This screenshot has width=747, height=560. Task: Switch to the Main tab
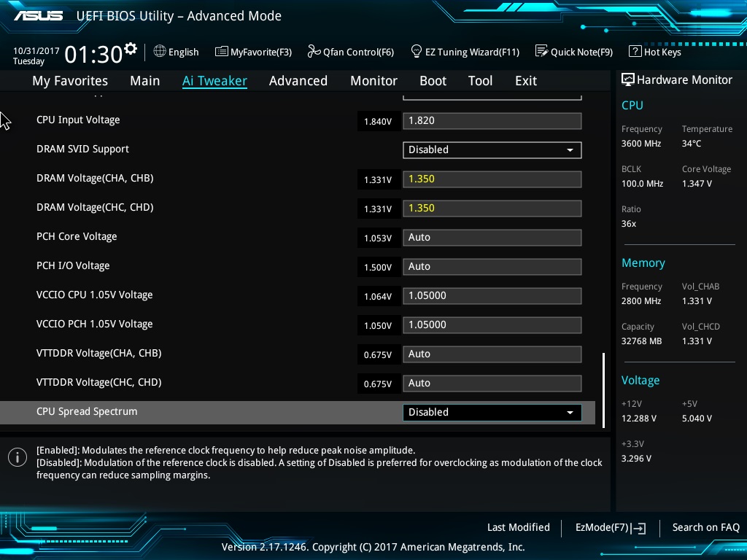click(x=145, y=81)
